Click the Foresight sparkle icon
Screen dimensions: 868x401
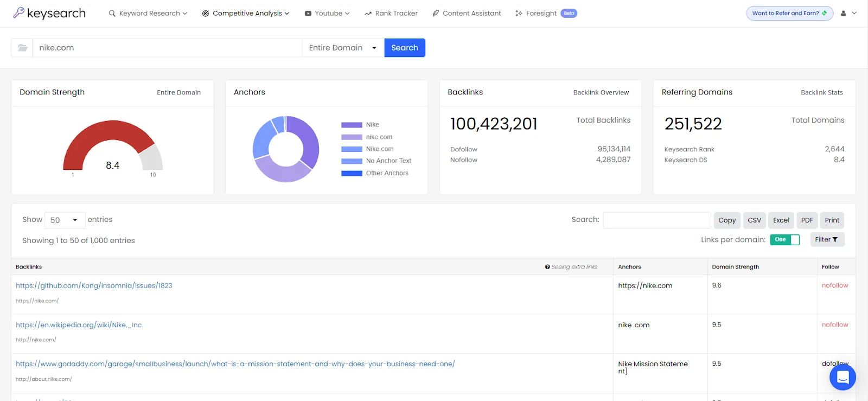tap(519, 14)
